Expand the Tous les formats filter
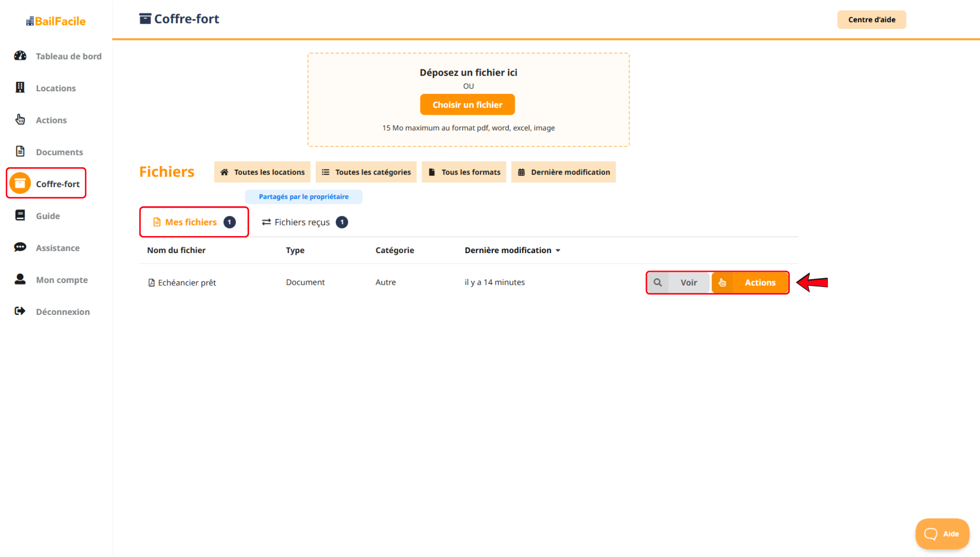Viewport: 980px width, 557px height. (x=464, y=172)
